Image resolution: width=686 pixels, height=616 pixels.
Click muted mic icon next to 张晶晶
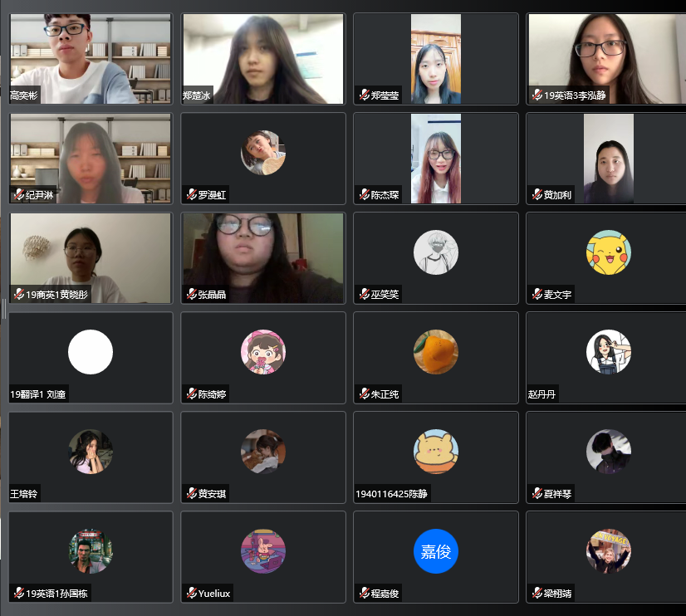(x=191, y=294)
